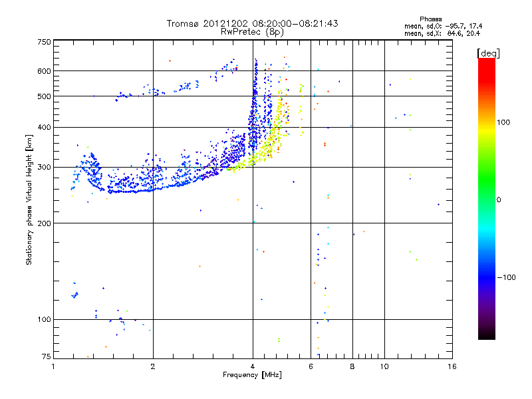Click the colorbar tick label '0'
Screen dimensions: 532x399
pos(499,200)
